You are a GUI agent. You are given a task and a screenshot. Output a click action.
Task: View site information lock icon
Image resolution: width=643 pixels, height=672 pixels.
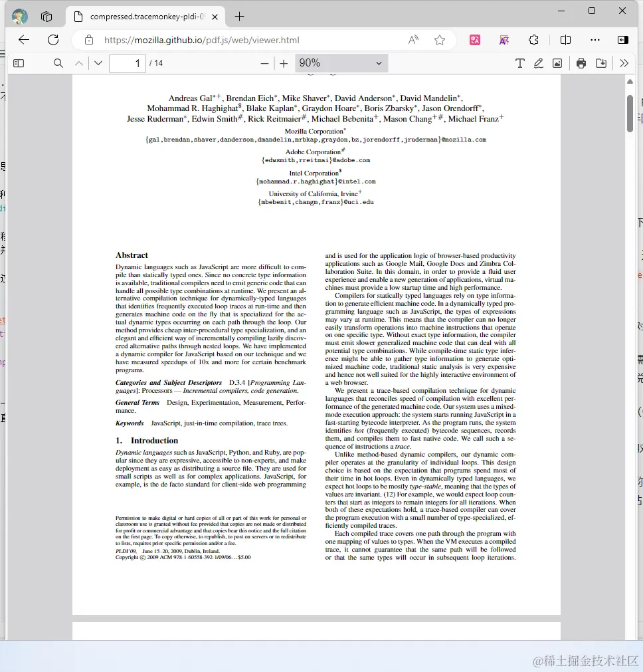tap(88, 40)
